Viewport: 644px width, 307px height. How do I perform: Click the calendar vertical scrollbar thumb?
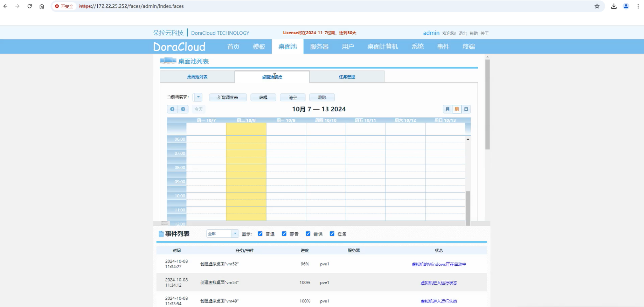(x=468, y=208)
